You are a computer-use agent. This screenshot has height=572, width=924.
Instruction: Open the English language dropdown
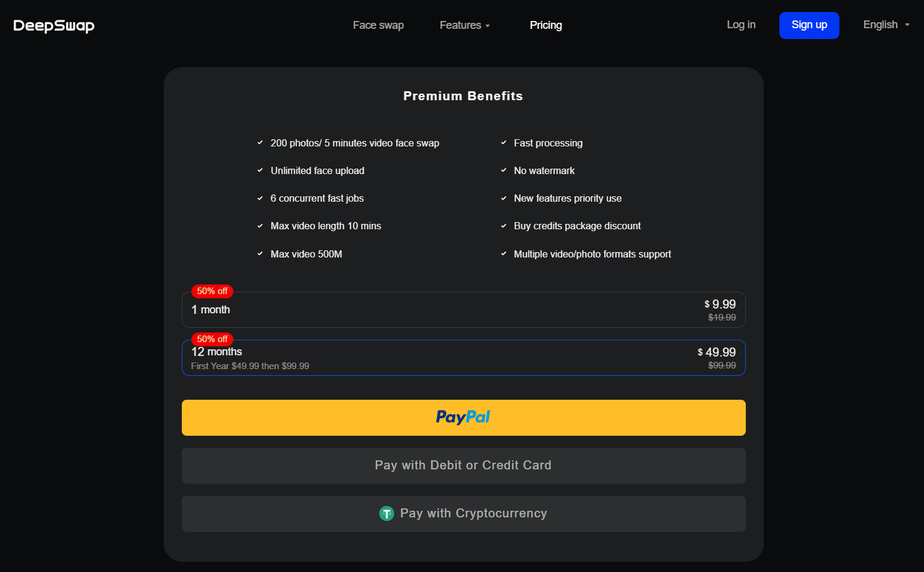(x=880, y=25)
